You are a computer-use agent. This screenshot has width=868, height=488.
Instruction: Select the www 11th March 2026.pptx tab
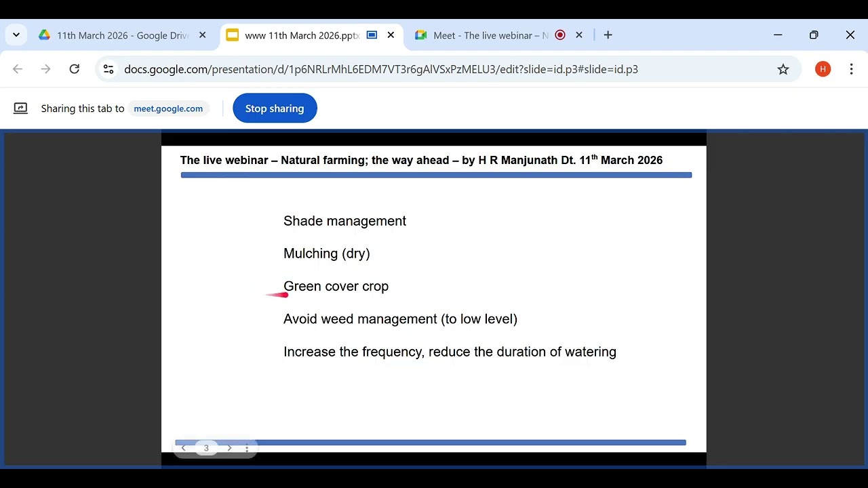302,35
